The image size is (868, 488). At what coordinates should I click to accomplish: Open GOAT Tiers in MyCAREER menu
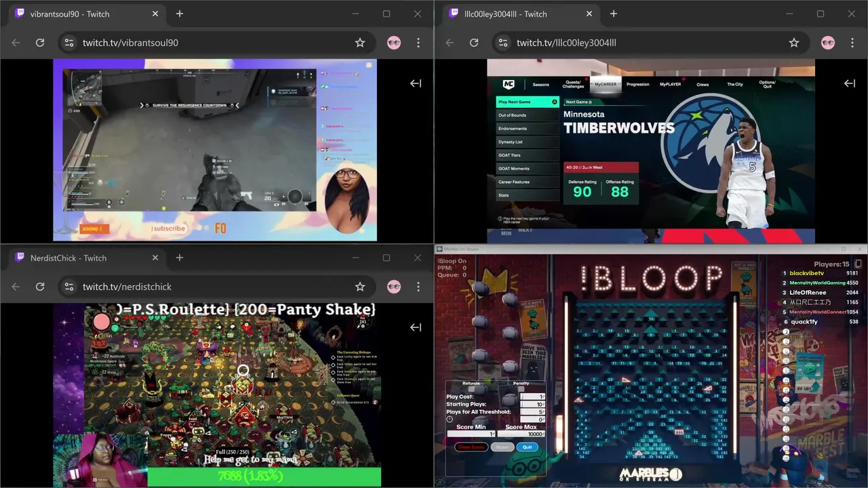click(528, 155)
